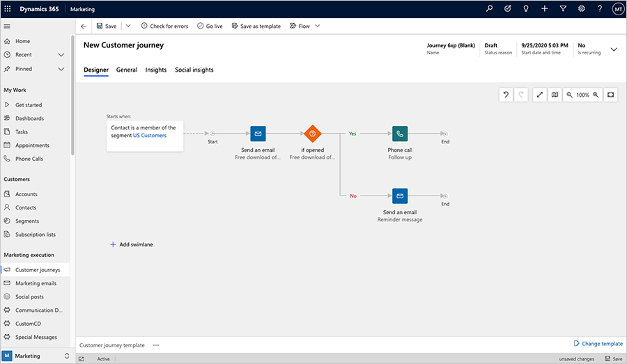Click the zoom in magnifier icon

(x=596, y=95)
